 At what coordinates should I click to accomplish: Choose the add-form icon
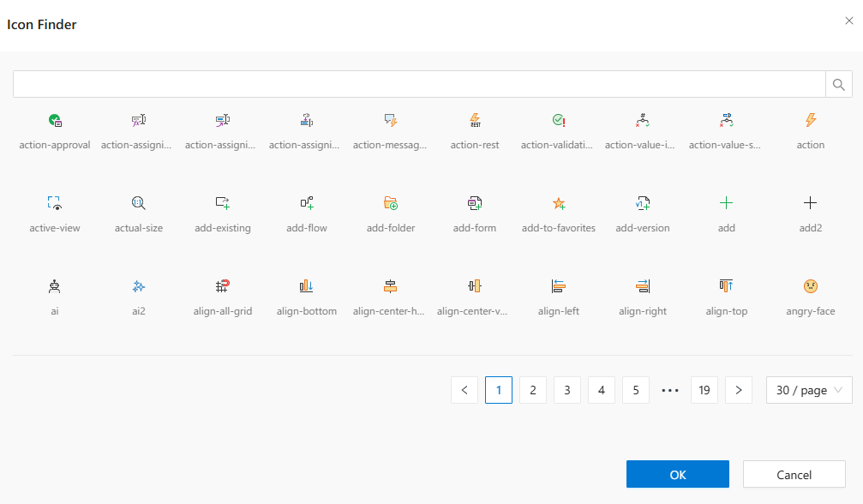click(x=475, y=203)
